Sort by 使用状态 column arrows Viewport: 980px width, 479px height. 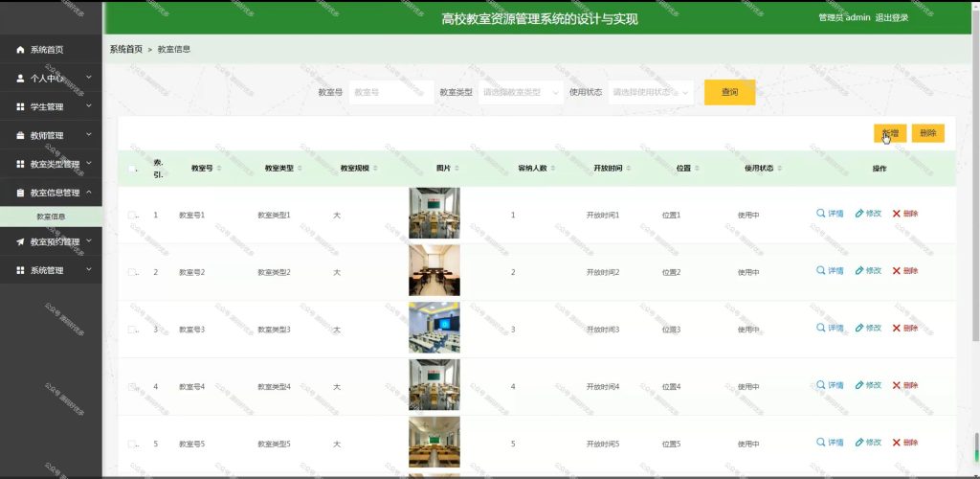pyautogui.click(x=779, y=169)
